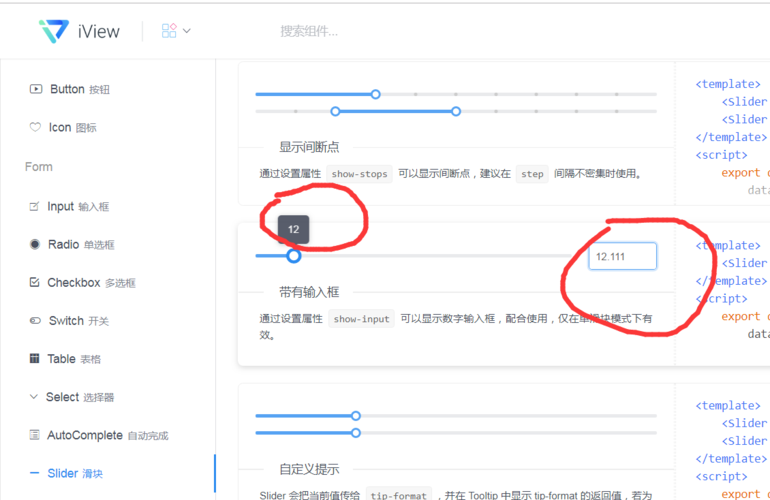Click the Form group heading
The width and height of the screenshot is (770, 500).
[x=39, y=167]
